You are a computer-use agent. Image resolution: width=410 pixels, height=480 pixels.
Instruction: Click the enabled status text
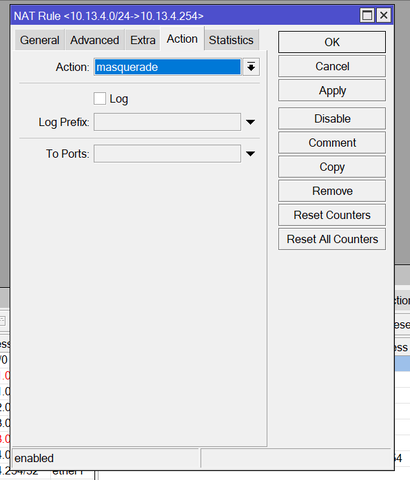34,458
